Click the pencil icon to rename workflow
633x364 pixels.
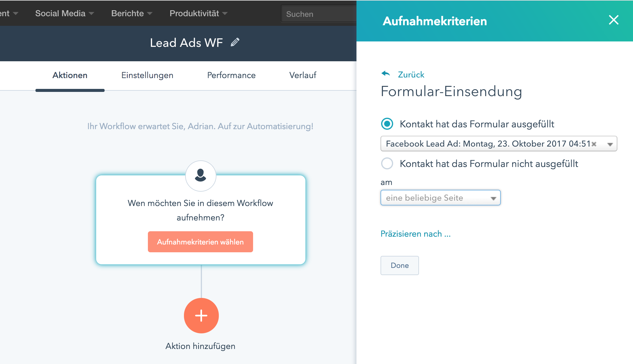[x=235, y=42]
